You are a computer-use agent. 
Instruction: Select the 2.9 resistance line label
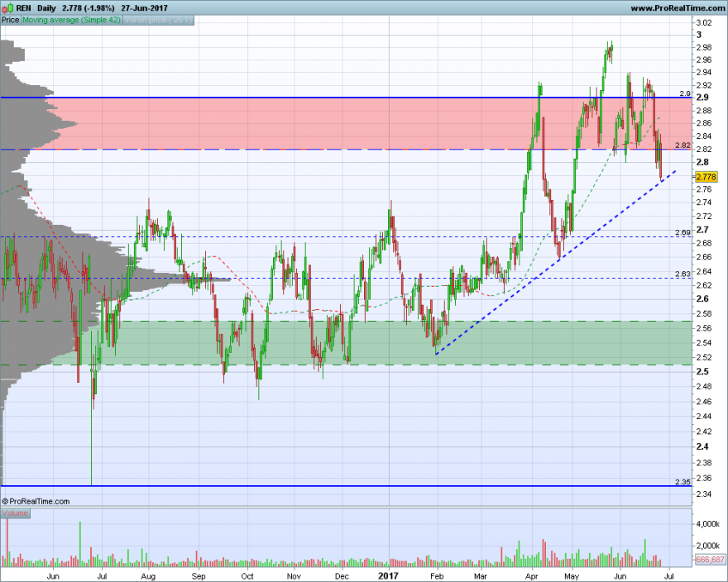click(x=685, y=93)
